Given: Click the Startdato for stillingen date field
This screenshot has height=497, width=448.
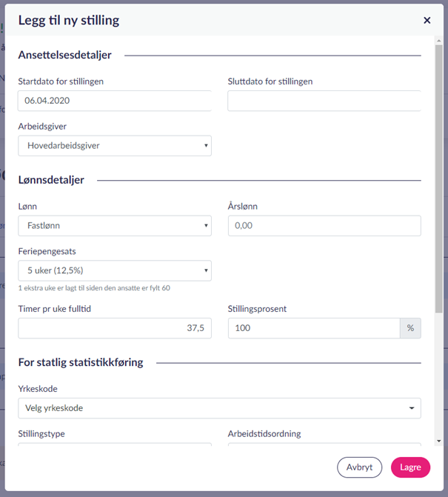Looking at the screenshot, I should 115,101.
